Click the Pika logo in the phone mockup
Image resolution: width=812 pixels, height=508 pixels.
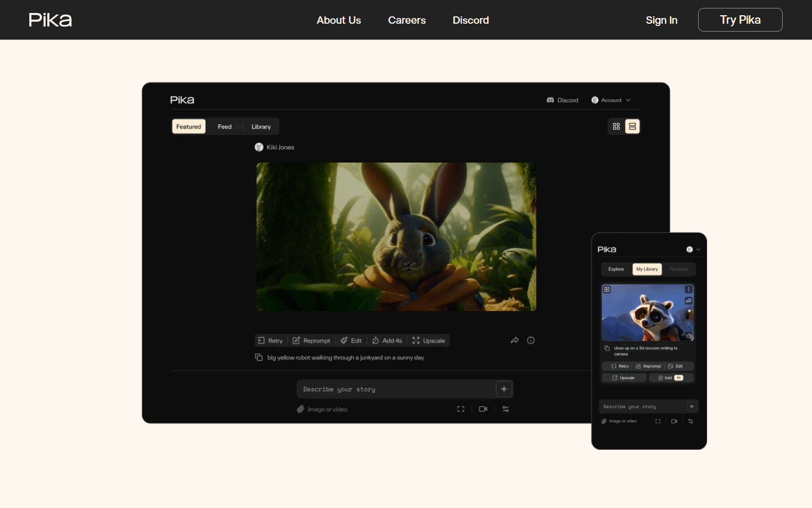tap(607, 249)
